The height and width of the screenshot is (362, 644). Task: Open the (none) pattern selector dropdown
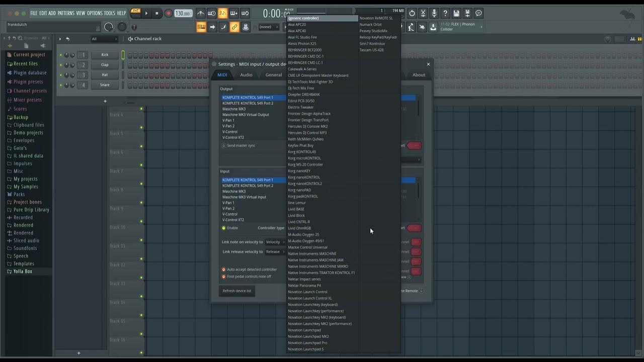(269, 27)
